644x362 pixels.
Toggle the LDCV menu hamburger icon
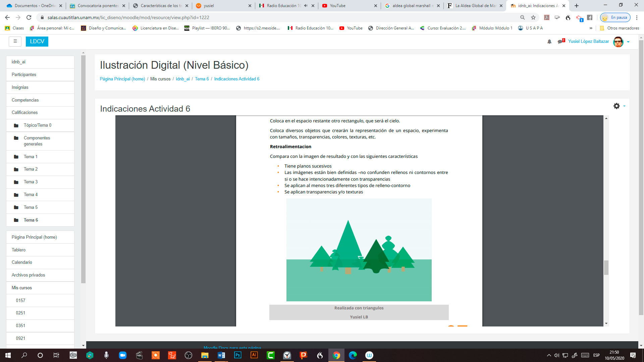(15, 41)
